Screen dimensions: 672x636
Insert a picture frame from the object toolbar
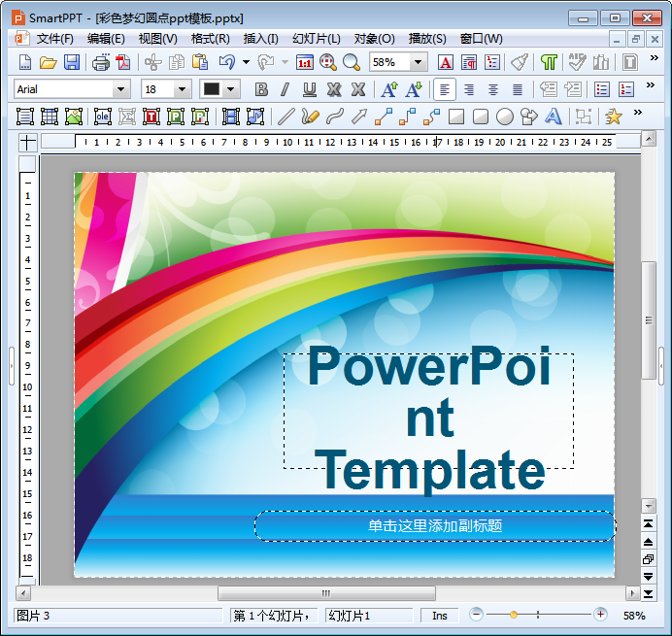74,117
